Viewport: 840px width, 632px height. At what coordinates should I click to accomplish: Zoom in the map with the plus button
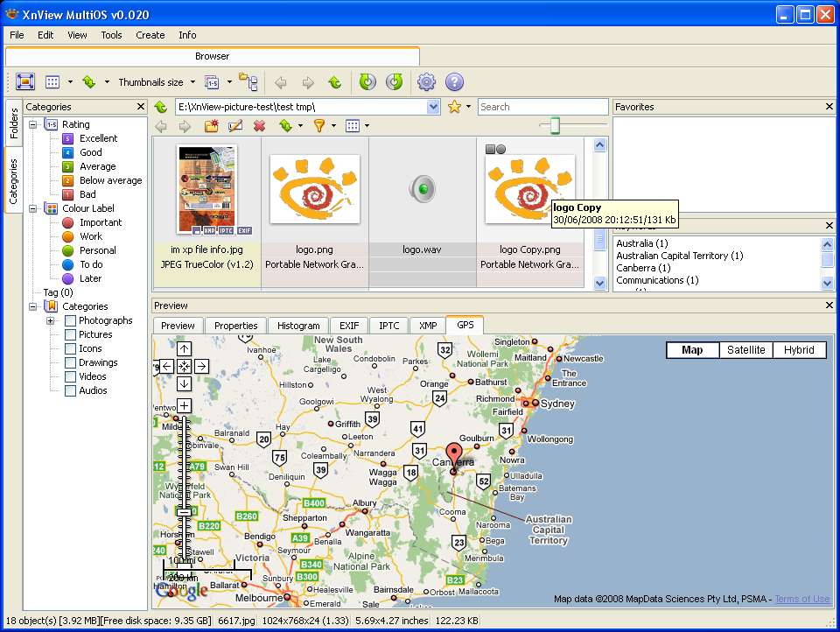185,406
